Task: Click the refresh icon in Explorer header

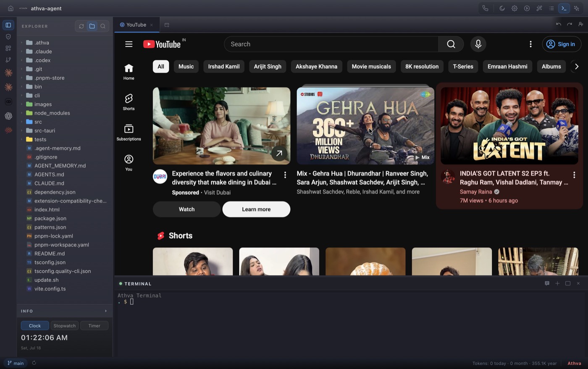Action: point(81,26)
